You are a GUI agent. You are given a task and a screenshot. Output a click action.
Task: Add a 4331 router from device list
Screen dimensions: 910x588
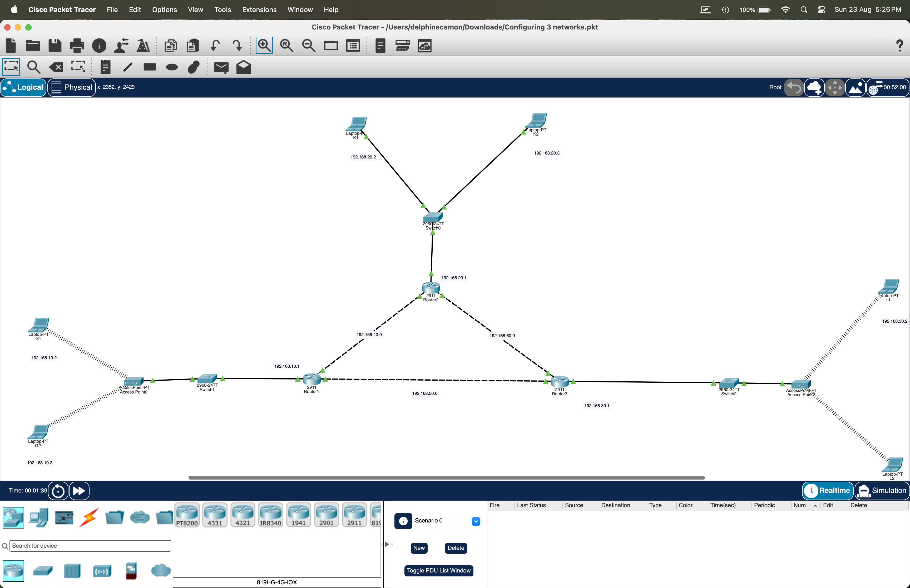[215, 515]
